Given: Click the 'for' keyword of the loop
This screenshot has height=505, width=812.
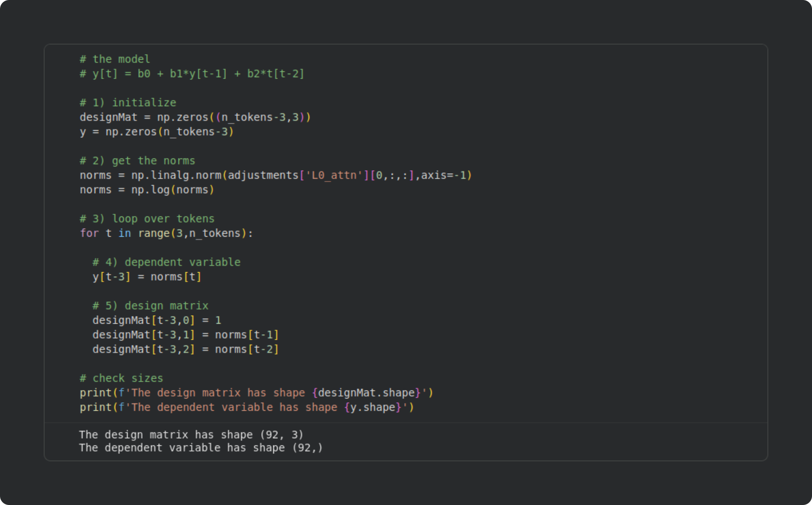Looking at the screenshot, I should 89,233.
